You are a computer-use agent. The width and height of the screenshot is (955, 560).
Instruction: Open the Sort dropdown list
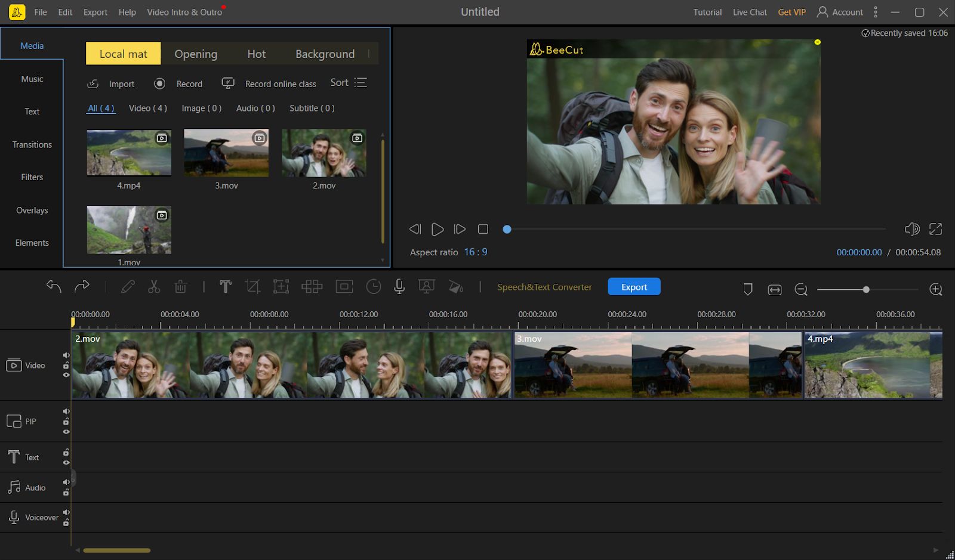pos(349,83)
